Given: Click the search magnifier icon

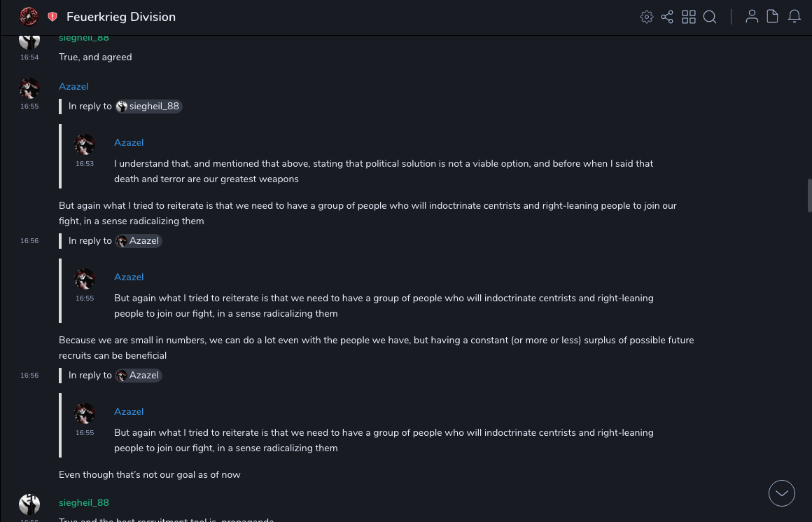Looking at the screenshot, I should [x=710, y=17].
